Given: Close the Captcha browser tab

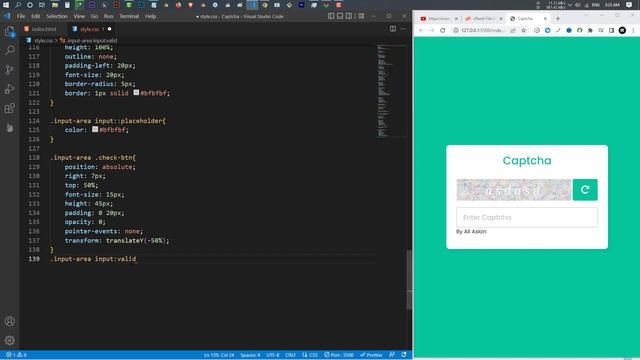Looking at the screenshot, I should [545, 19].
